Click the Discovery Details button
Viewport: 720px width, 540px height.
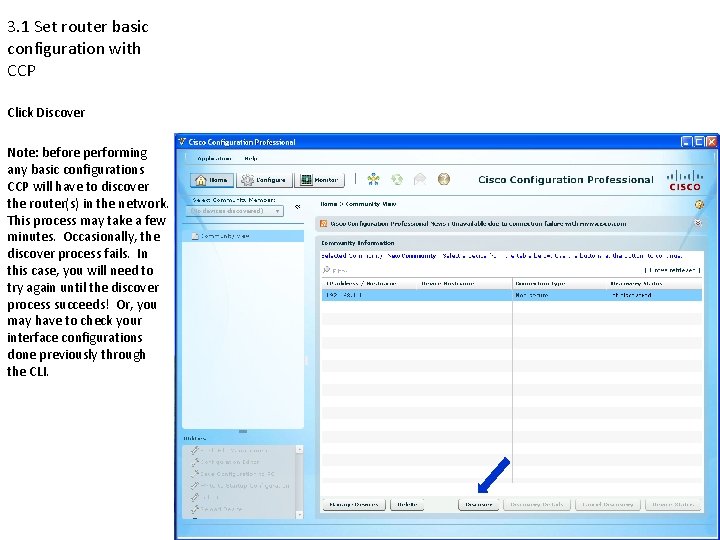tap(537, 505)
